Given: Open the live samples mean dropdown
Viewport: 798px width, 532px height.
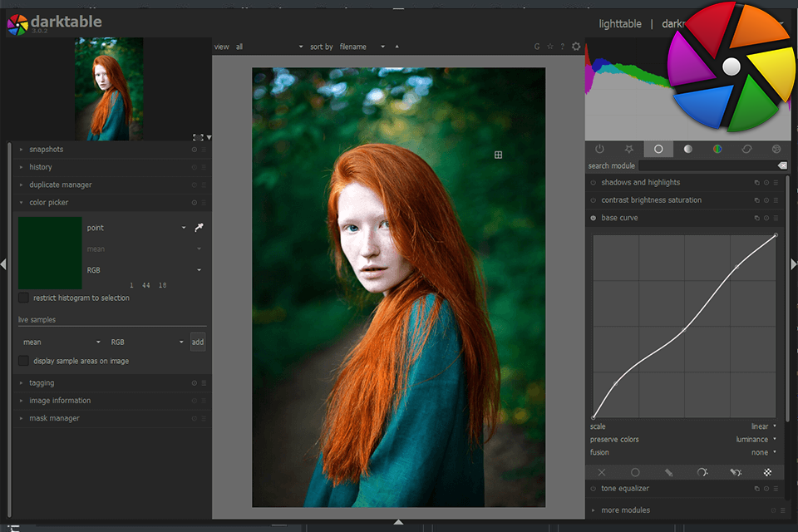Looking at the screenshot, I should (x=62, y=342).
